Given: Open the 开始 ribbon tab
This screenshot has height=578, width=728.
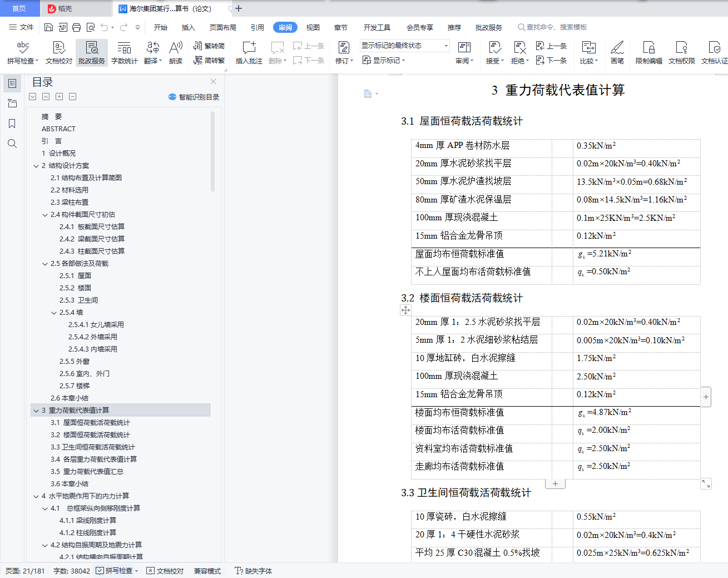Looking at the screenshot, I should coord(161,27).
